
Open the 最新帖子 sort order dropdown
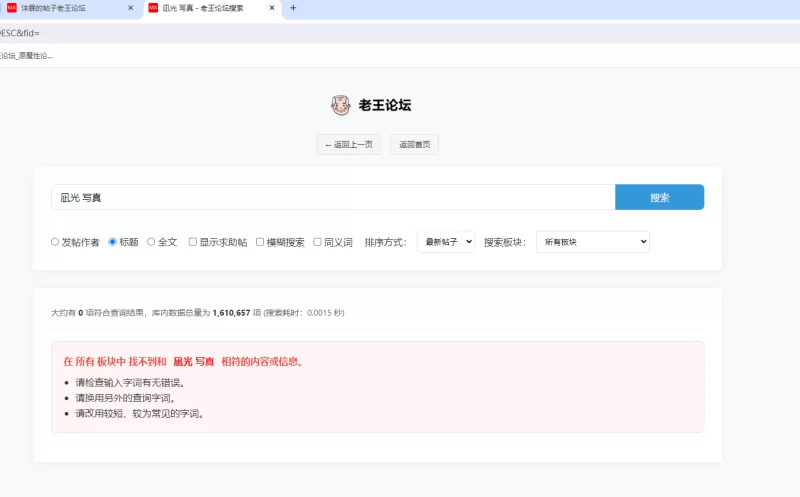(x=446, y=242)
